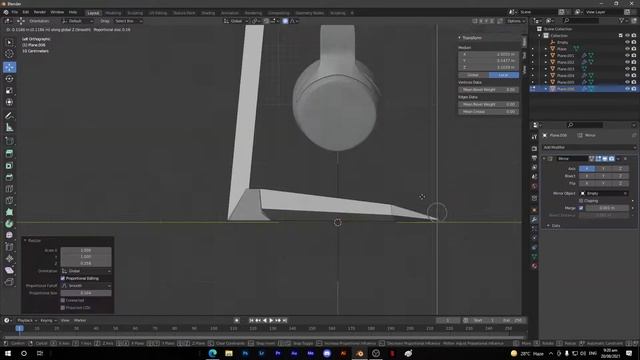Open the viewport Options dropdown
The width and height of the screenshot is (640, 360).
coord(516,21)
